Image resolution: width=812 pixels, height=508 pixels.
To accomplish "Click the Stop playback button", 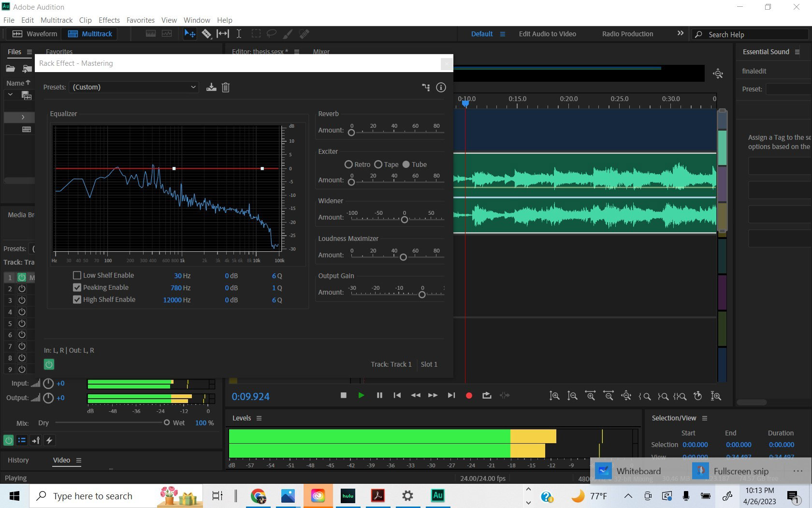I will click(344, 395).
